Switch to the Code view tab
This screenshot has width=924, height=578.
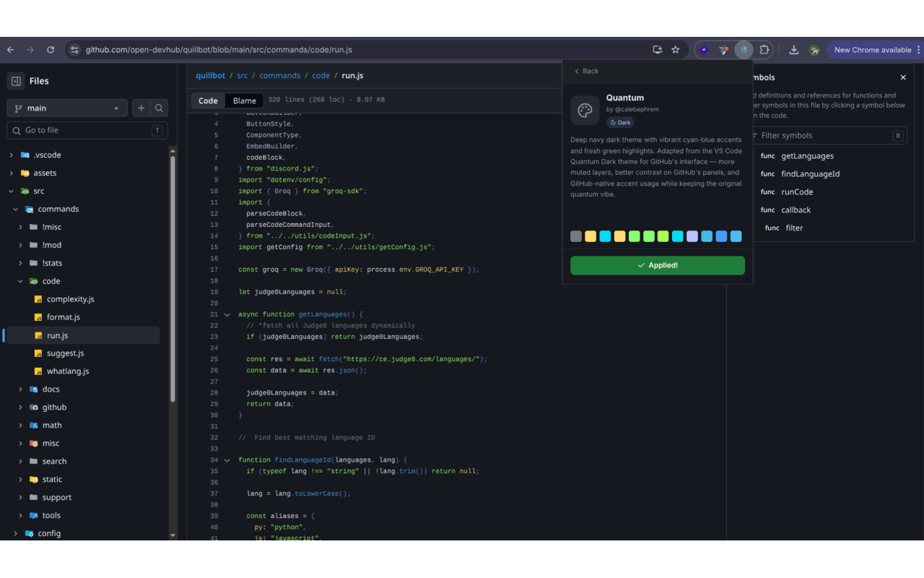click(x=208, y=101)
